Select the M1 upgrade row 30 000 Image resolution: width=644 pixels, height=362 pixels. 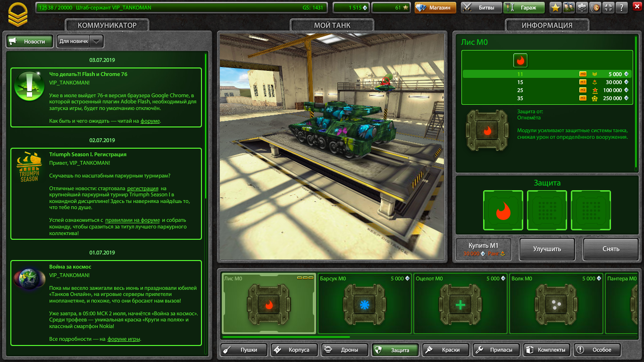547,82
